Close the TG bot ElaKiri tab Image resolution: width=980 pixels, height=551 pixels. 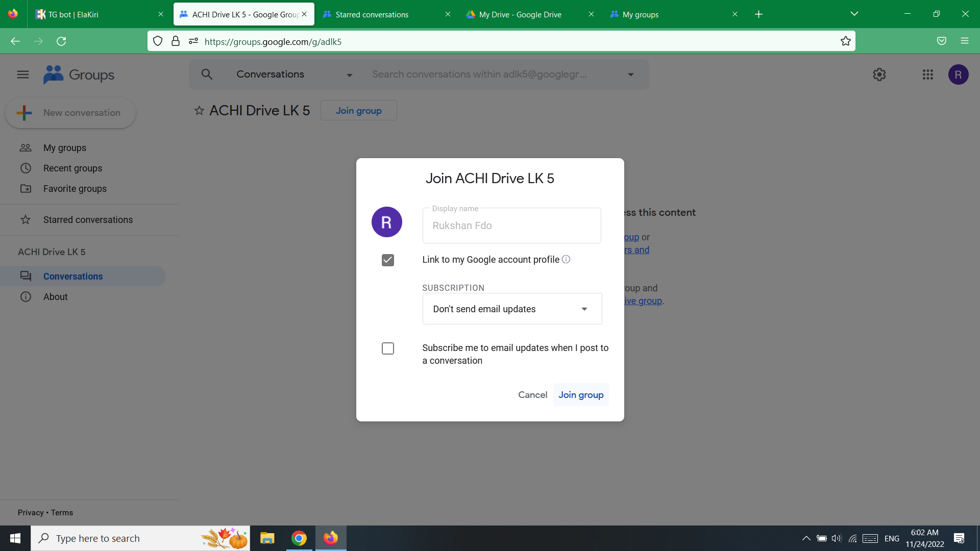click(x=161, y=14)
